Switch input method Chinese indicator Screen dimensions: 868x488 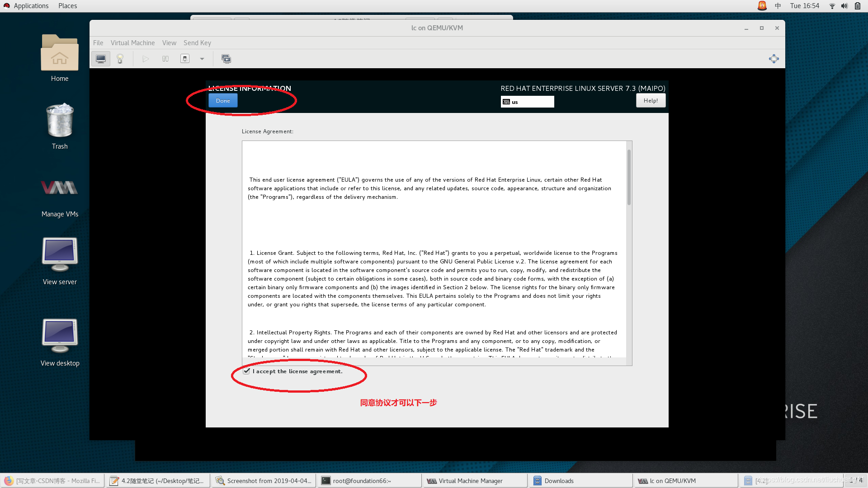(778, 6)
